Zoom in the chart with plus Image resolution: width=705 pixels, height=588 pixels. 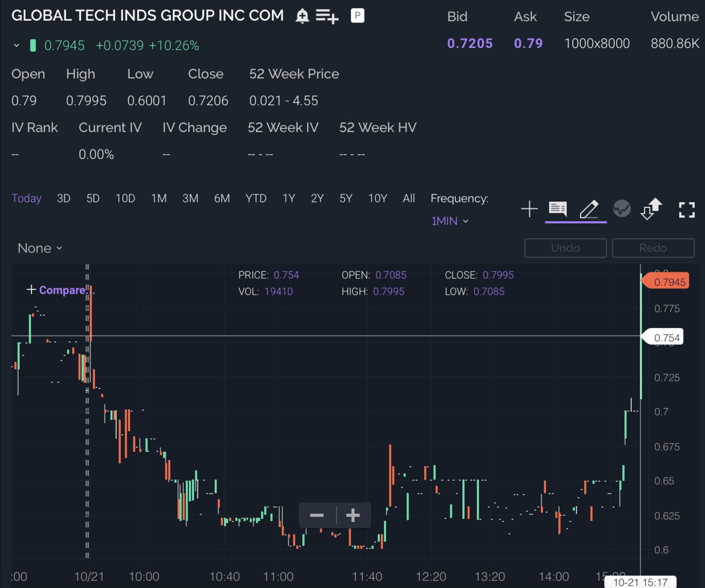(x=353, y=515)
